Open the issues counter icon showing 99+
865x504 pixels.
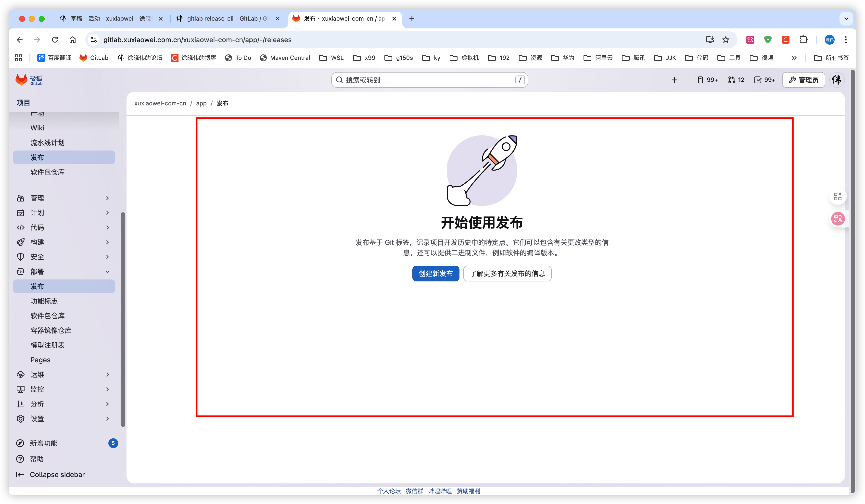[707, 80]
